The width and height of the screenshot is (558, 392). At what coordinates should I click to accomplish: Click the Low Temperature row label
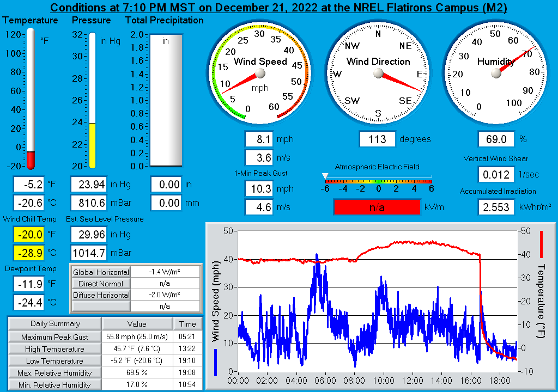[55, 361]
